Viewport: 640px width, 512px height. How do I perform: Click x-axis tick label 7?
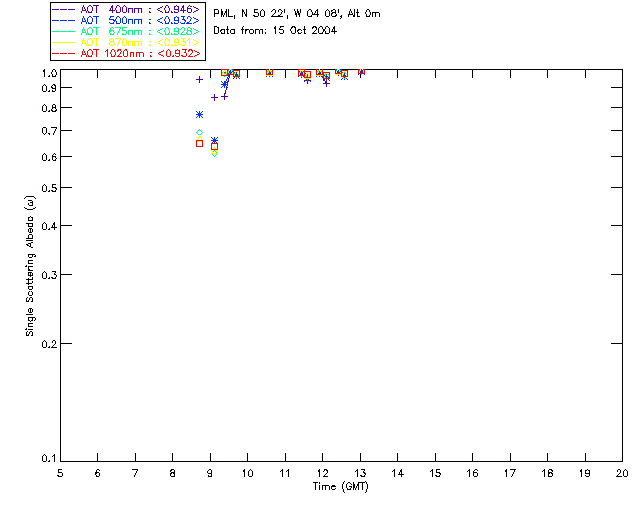(135, 473)
